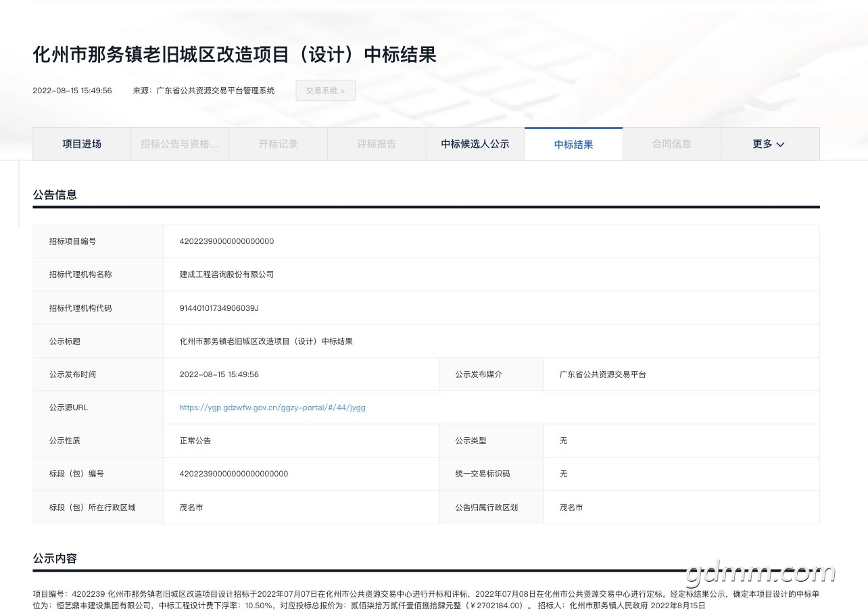Click the 招标代理机构名称 label
This screenshot has width=868, height=615.
click(x=80, y=274)
